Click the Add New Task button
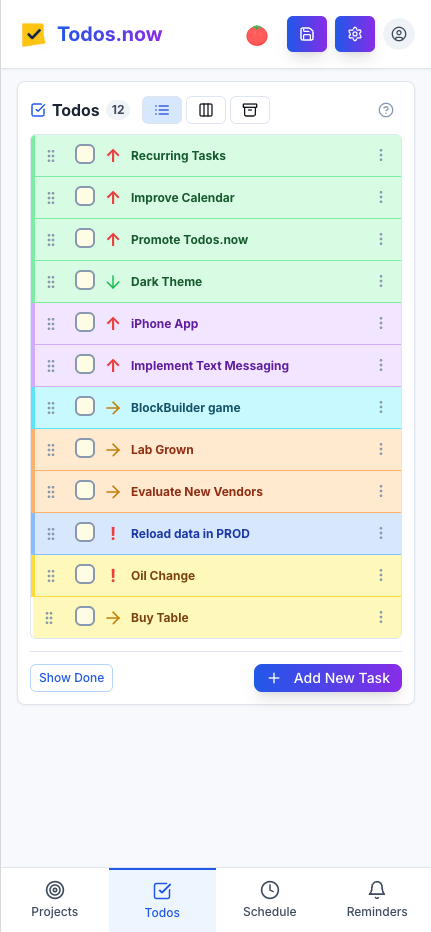 click(x=328, y=678)
